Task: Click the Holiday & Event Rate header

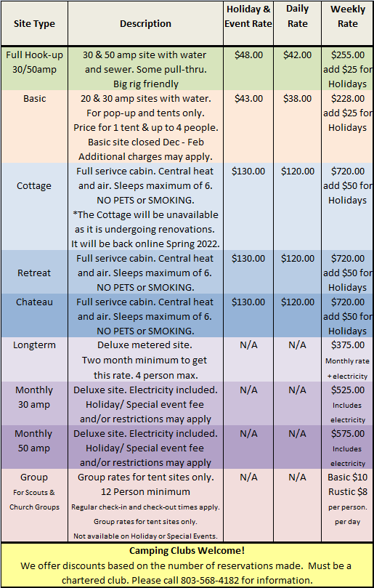Action: 248,24
